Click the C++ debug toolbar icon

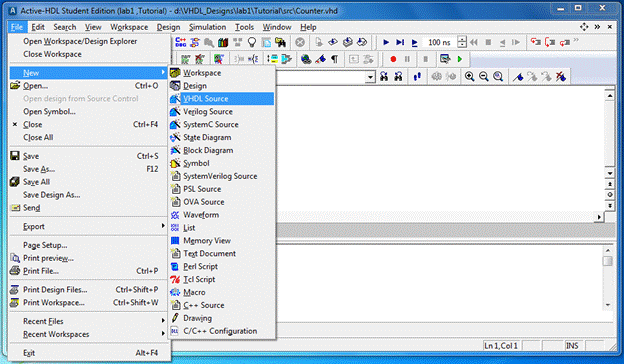(180, 42)
